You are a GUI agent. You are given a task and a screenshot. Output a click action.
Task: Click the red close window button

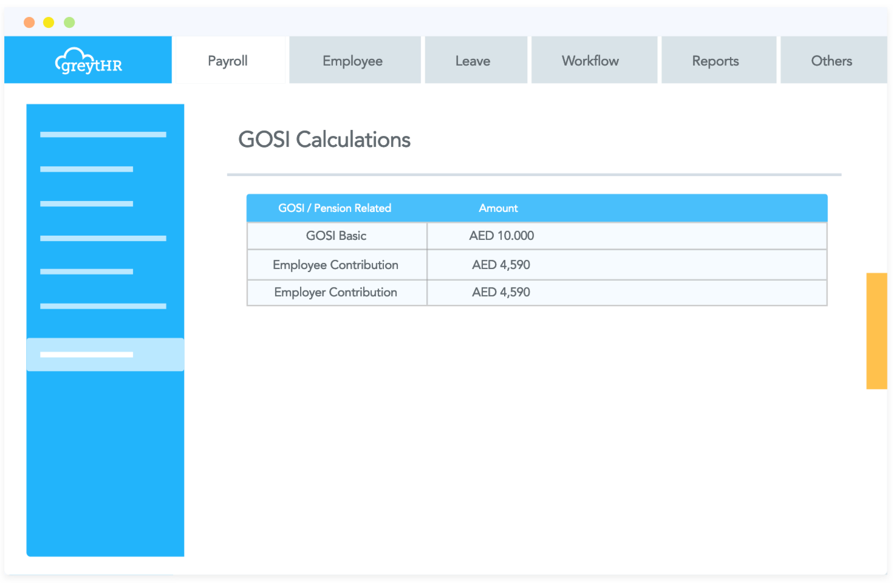coord(29,22)
